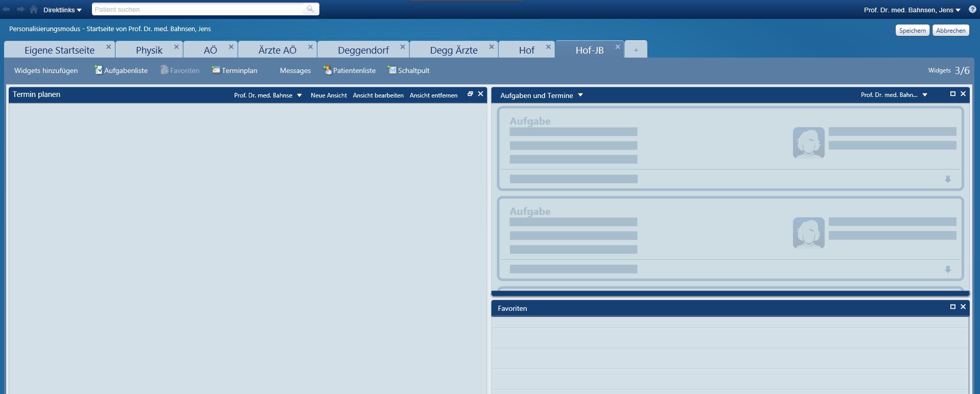
Task: Click the Speichern button
Action: (x=912, y=31)
